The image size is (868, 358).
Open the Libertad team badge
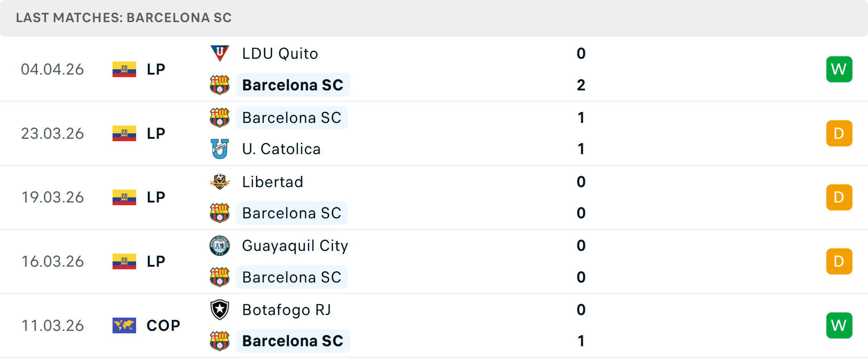[x=220, y=182]
